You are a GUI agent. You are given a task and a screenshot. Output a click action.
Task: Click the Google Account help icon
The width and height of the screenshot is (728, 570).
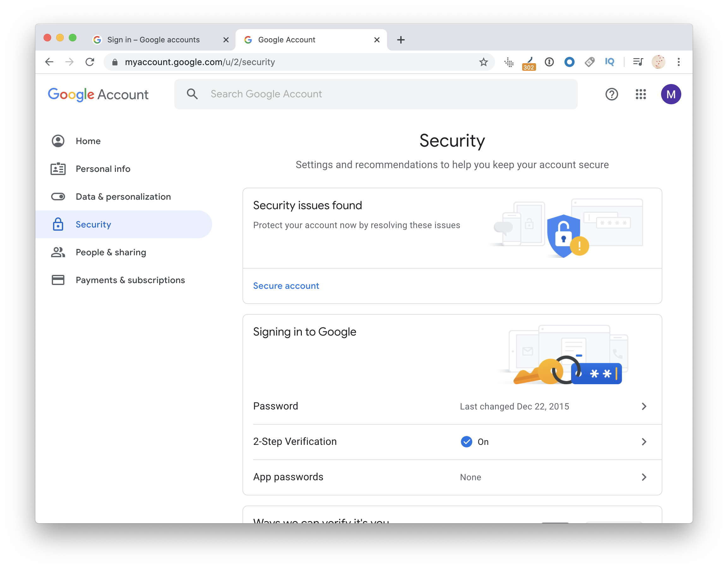612,94
